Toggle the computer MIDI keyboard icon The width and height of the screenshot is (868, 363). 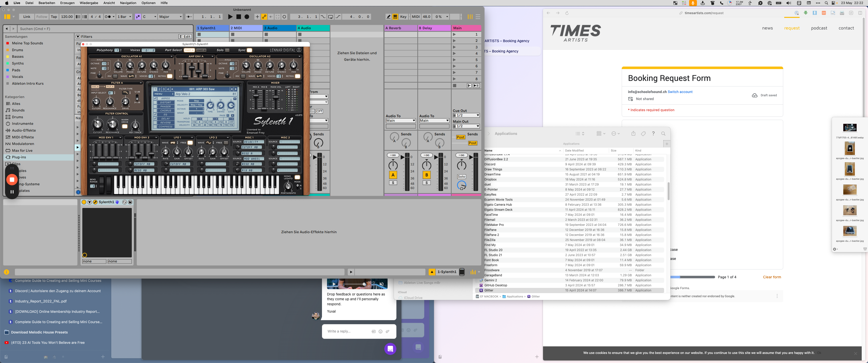pyautogui.click(x=395, y=16)
